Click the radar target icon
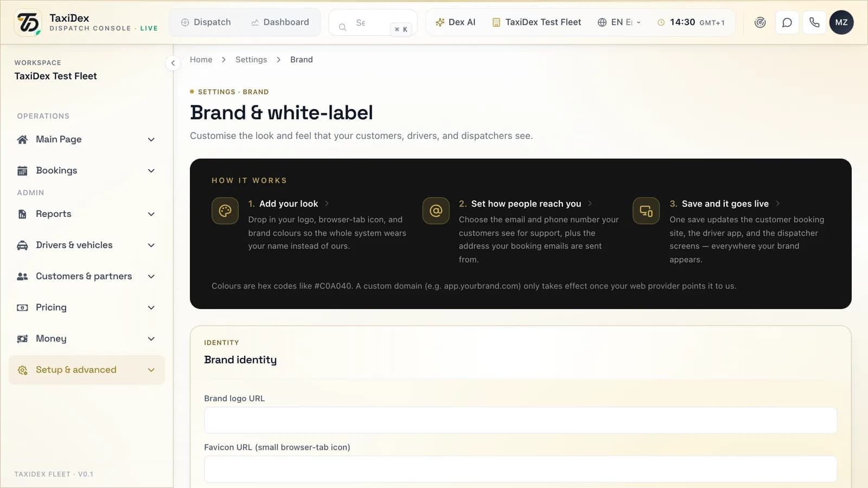The width and height of the screenshot is (868, 488). pyautogui.click(x=760, y=22)
